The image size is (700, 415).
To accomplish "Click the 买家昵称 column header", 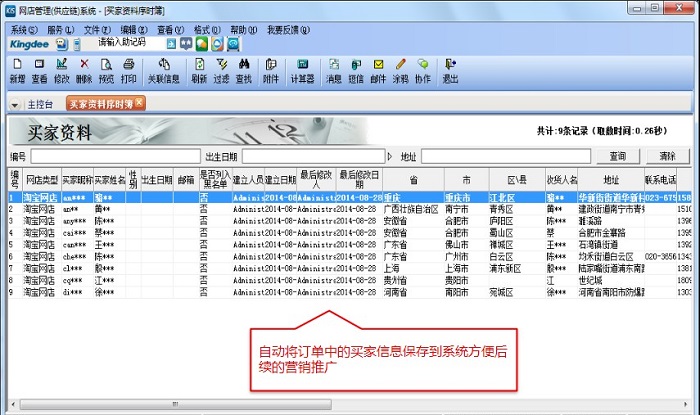I will click(77, 180).
